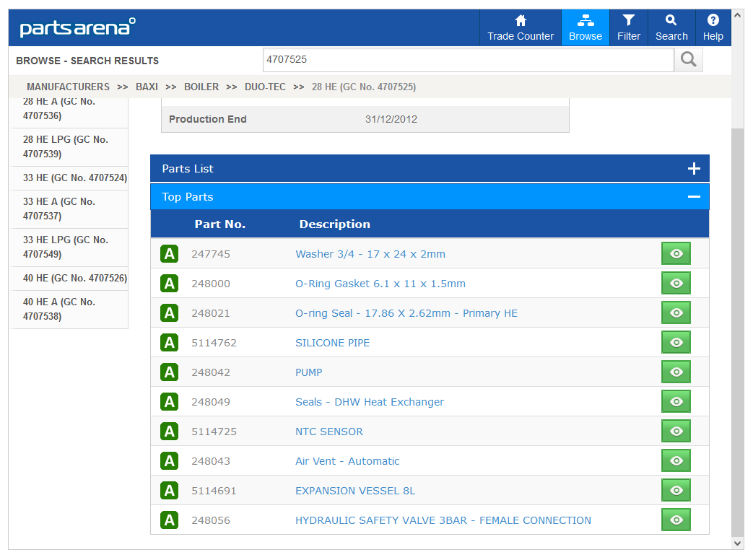Screen dimensions: 753x560
Task: Open Air Vent - Automatic link
Action: click(347, 461)
